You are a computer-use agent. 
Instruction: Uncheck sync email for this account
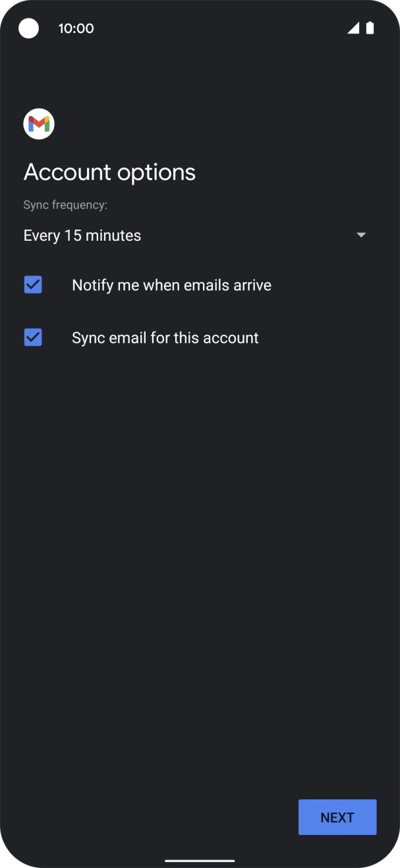click(33, 337)
